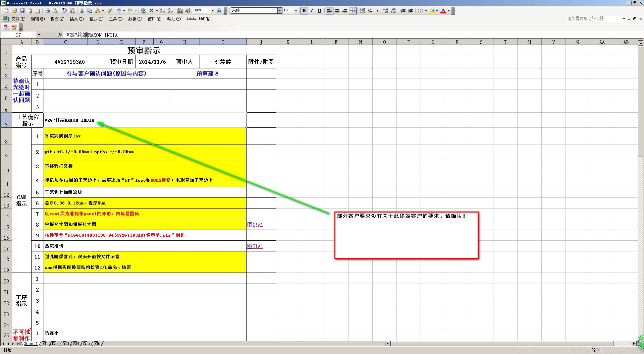This screenshot has width=644, height=354.
Task: Toggle align right
Action: [345, 11]
